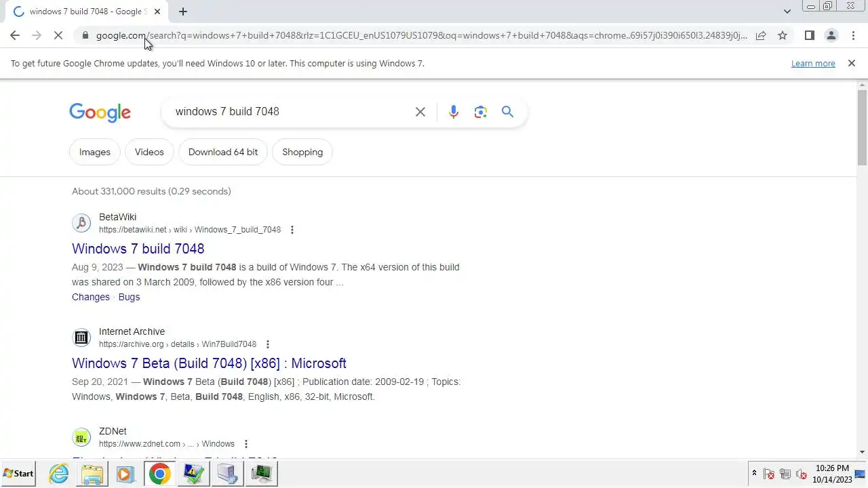Image resolution: width=868 pixels, height=488 pixels.
Task: Click the forward navigation arrow
Action: click(x=37, y=35)
